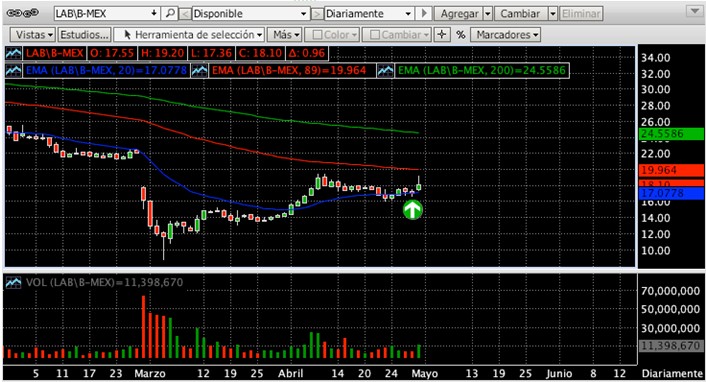The image size is (706, 382).
Task: Click chart icon beside EMA 20 legend
Action: pyautogui.click(x=14, y=70)
